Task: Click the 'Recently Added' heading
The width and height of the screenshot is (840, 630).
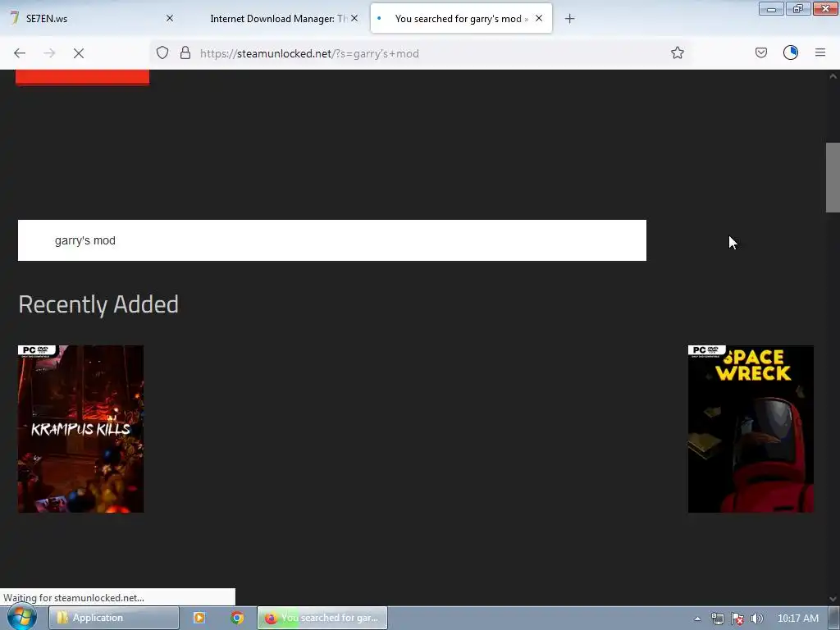Action: coord(98,304)
